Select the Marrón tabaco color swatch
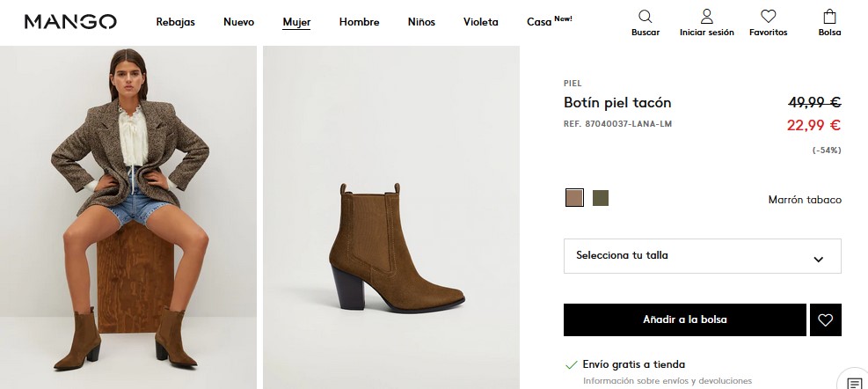This screenshot has height=389, width=868. (574, 198)
